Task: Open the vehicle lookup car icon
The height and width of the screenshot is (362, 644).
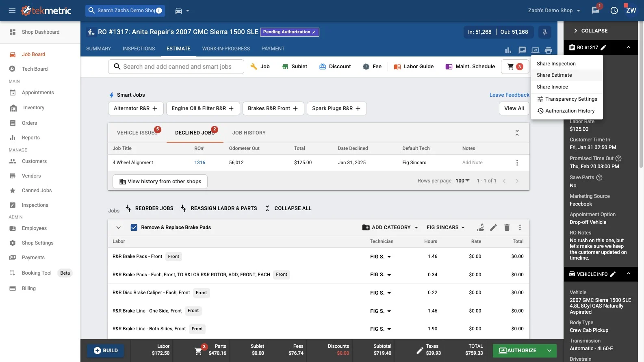Action: tap(178, 11)
